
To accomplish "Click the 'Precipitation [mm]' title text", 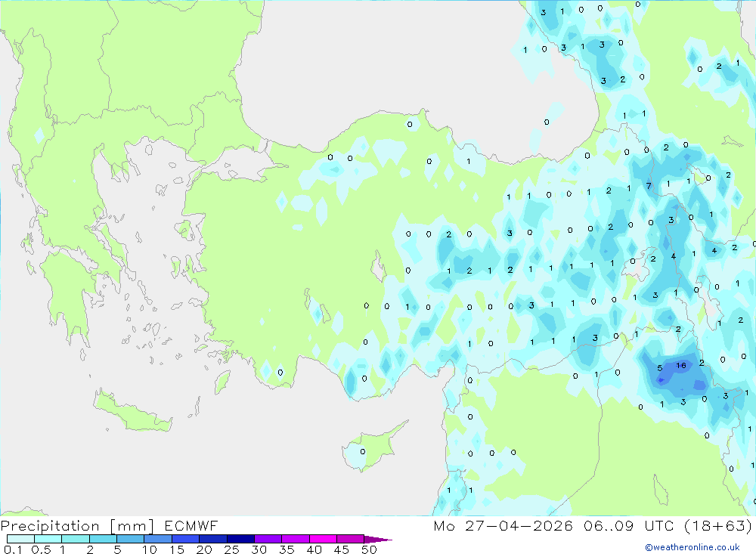I will [77, 526].
